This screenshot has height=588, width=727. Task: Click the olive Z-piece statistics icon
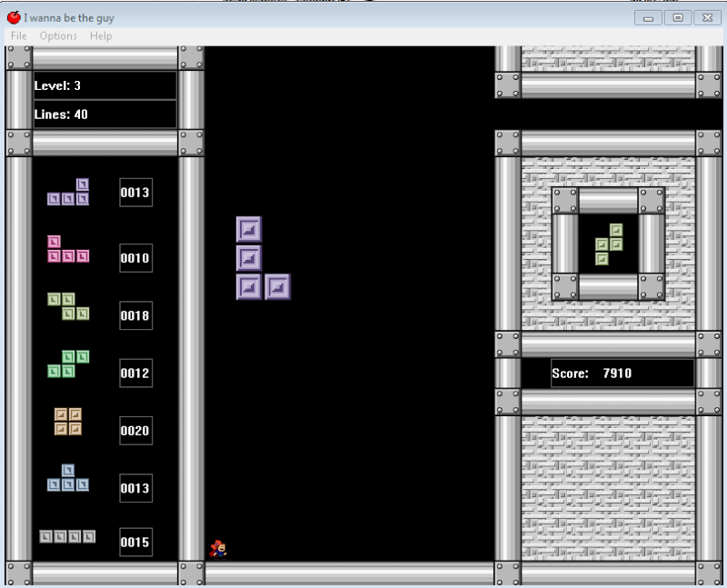[68, 306]
